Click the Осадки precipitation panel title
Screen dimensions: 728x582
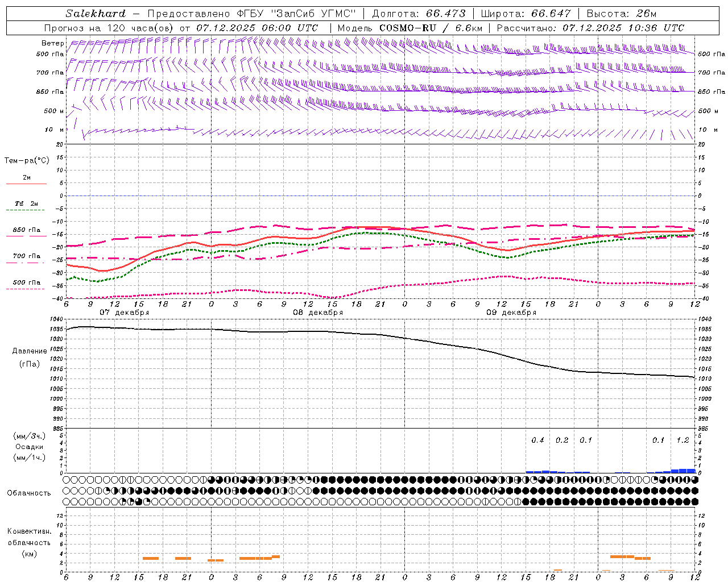(x=29, y=447)
